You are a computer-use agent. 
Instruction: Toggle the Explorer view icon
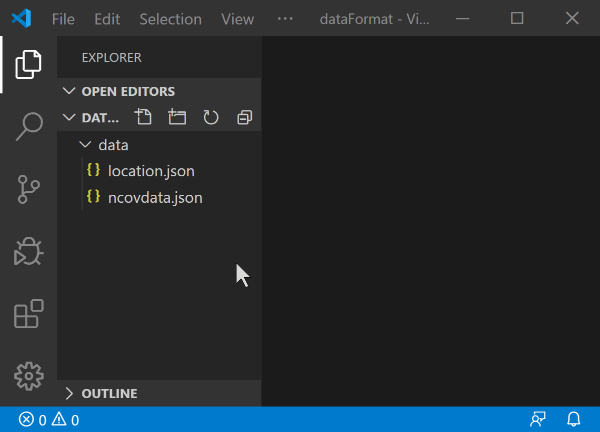tap(29, 64)
